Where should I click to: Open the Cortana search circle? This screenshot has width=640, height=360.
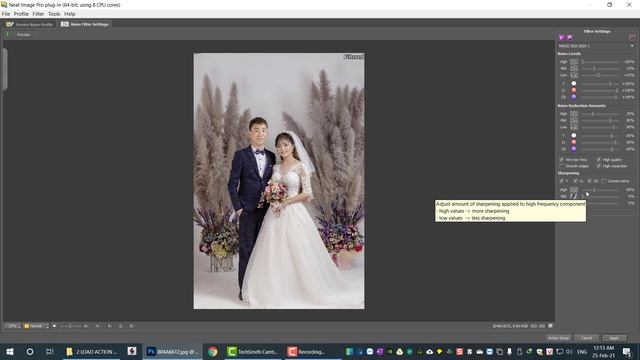pyautogui.click(x=30, y=351)
